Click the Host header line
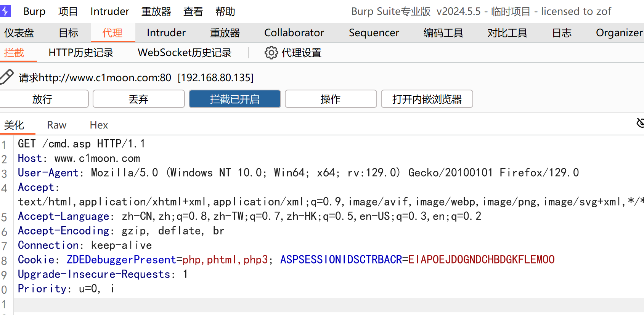The height and width of the screenshot is (315, 644). point(79,158)
